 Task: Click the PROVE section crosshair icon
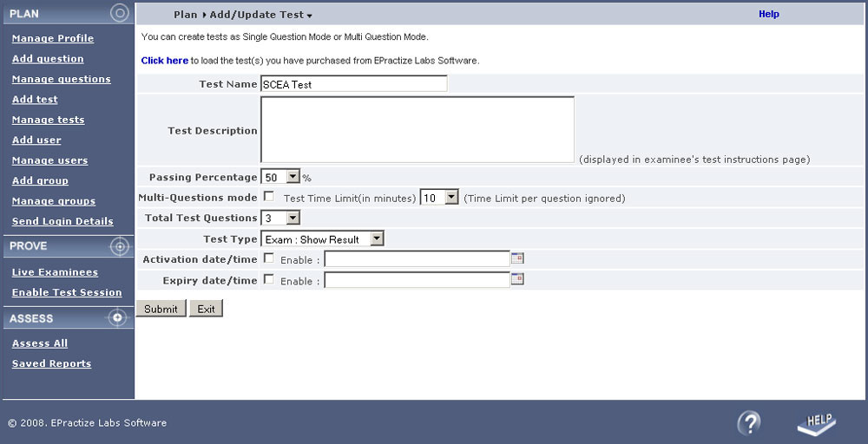tap(120, 246)
